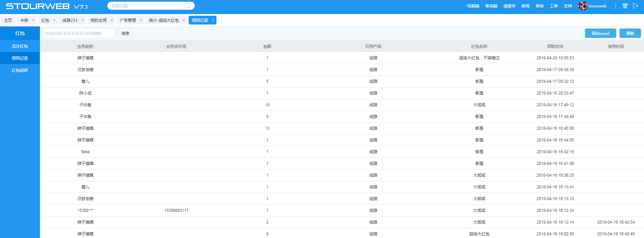Open 红包说明 in the sidebar

pyautogui.click(x=20, y=70)
